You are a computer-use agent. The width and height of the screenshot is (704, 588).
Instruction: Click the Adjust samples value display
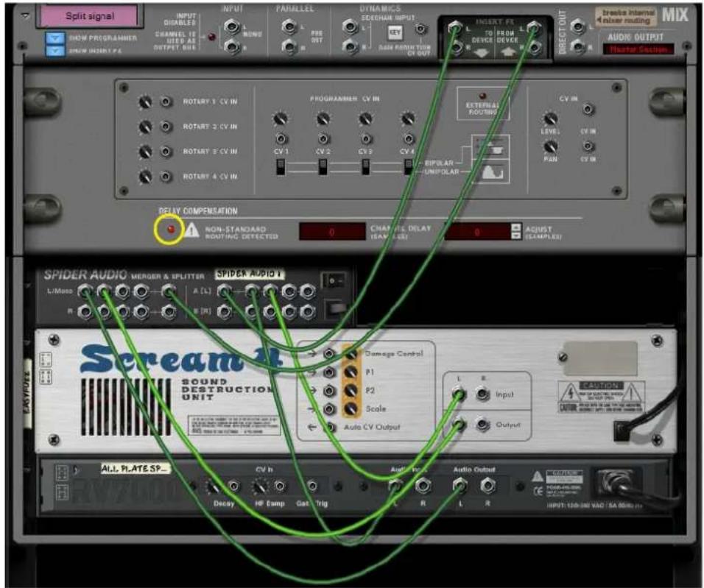[x=478, y=232]
